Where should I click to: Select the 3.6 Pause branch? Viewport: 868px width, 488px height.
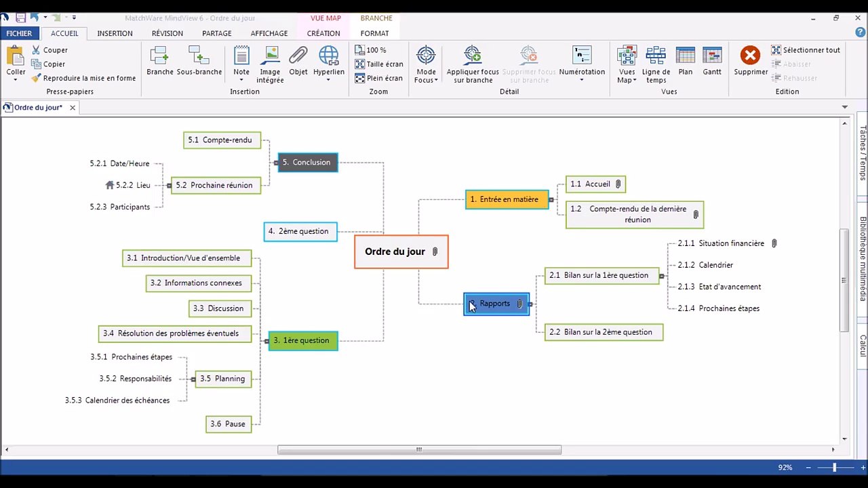(229, 424)
